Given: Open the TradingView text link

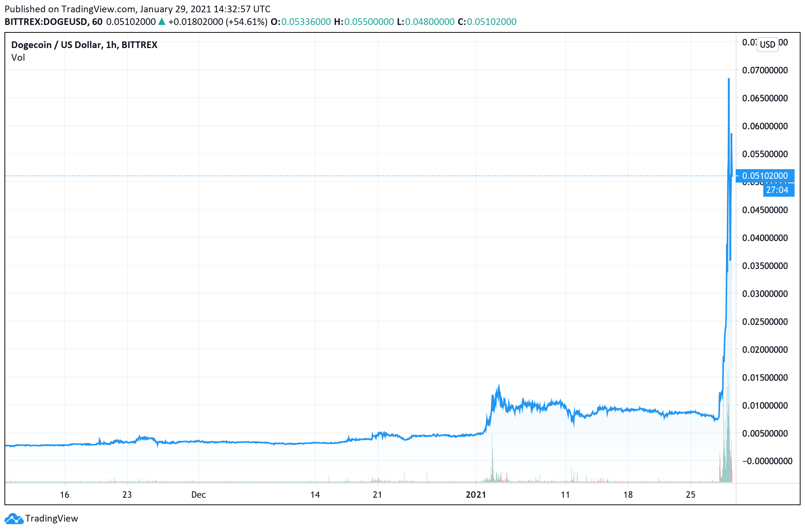Looking at the screenshot, I should tap(52, 519).
